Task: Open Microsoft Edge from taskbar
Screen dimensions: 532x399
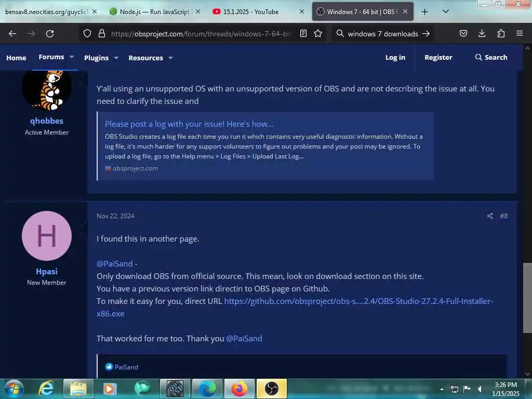Action: (207, 389)
